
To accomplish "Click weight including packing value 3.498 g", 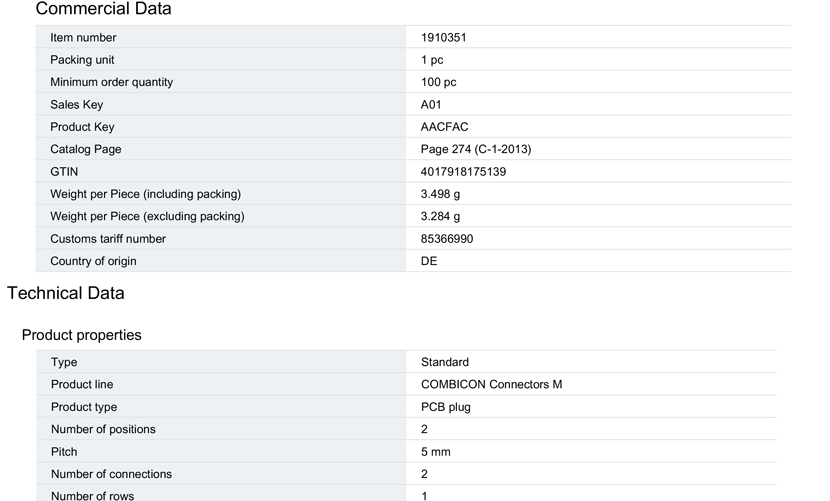I will [440, 194].
